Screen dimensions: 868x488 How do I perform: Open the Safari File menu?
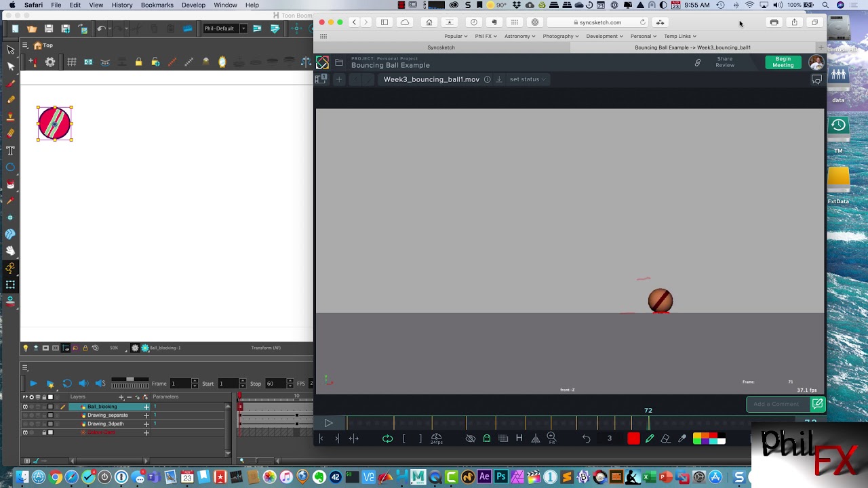click(56, 5)
